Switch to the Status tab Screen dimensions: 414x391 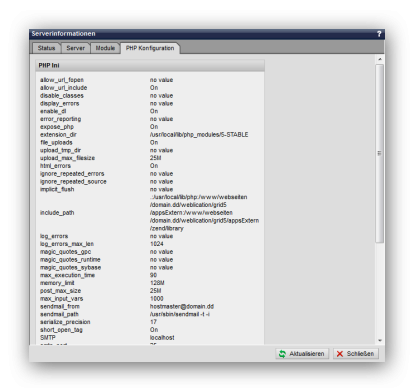46,48
